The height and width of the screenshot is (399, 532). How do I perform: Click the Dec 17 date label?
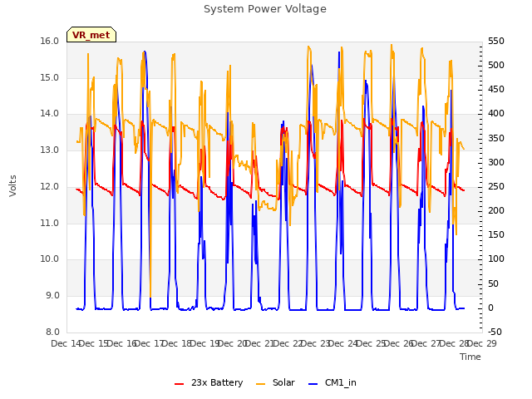tap(150, 343)
